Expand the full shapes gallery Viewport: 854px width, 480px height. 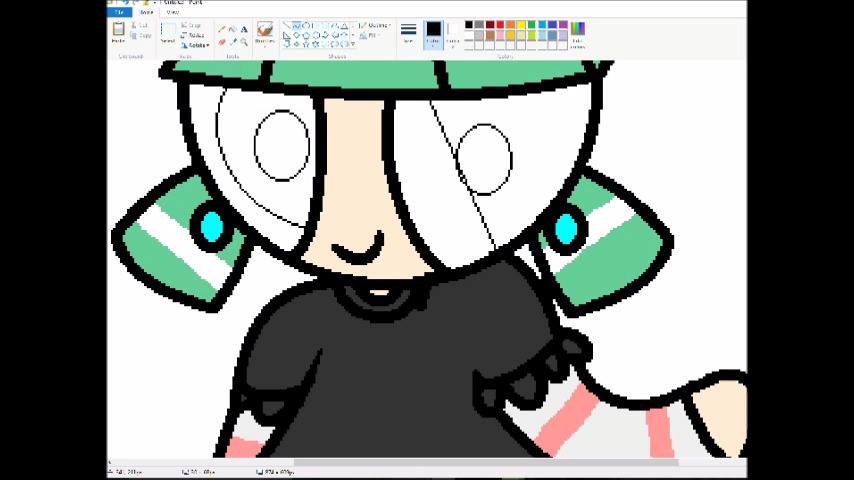tap(353, 44)
